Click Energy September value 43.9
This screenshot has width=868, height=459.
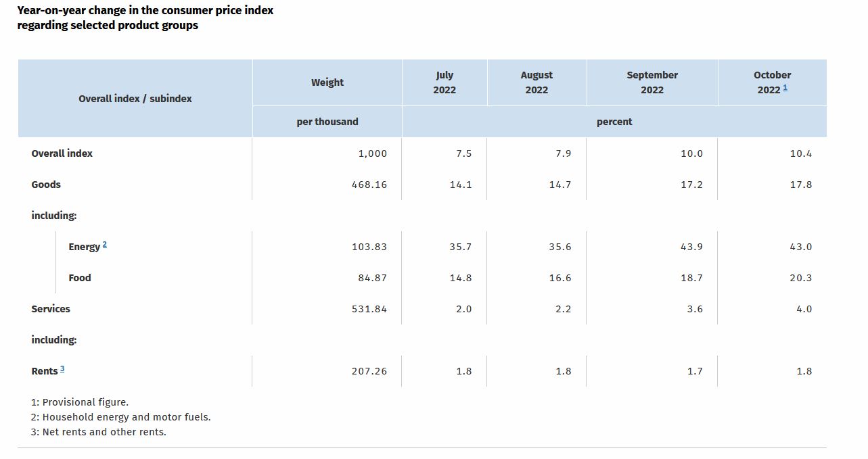pos(691,247)
